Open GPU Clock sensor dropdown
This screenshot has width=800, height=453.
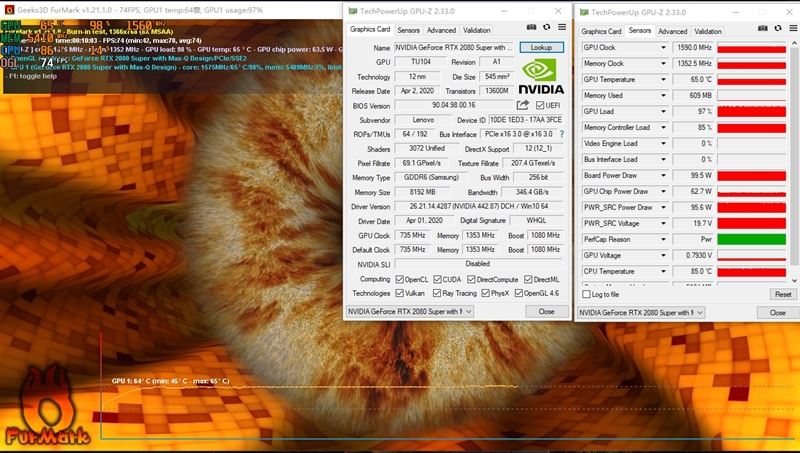click(663, 47)
